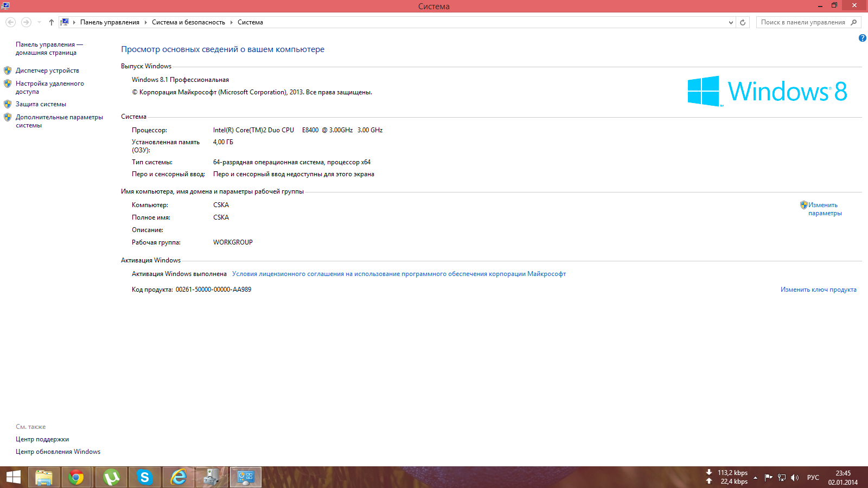Screen dimensions: 868x488
Task: Click the product ID 00261-50000-00000-AA989
Action: coord(213,290)
